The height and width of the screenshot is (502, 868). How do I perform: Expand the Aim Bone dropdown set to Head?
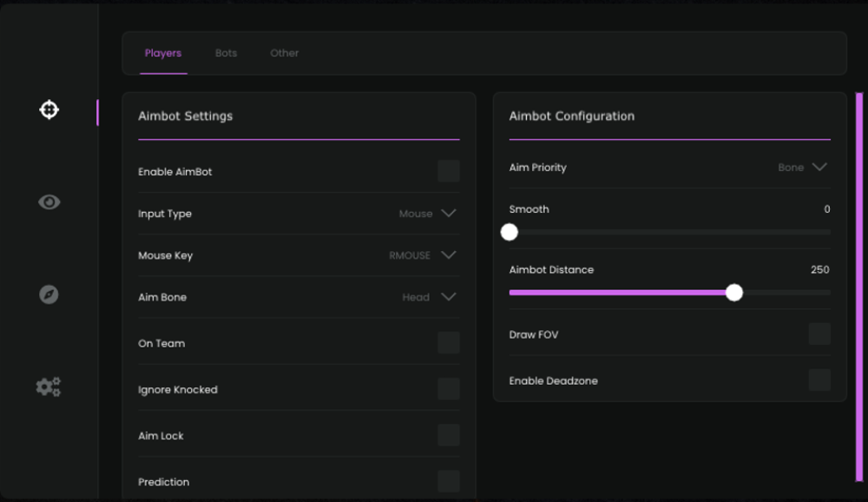[x=448, y=297]
